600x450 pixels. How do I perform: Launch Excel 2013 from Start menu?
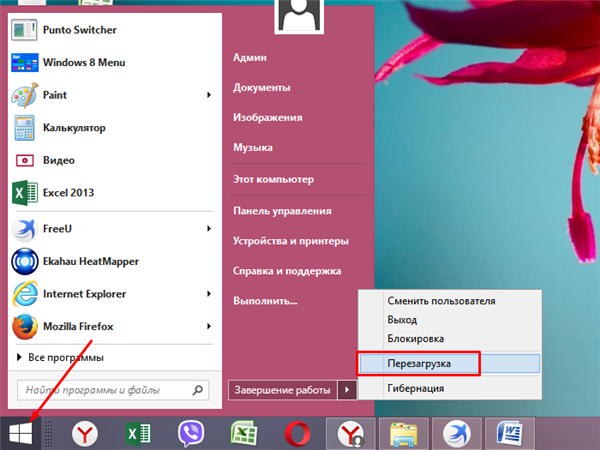click(24, 192)
